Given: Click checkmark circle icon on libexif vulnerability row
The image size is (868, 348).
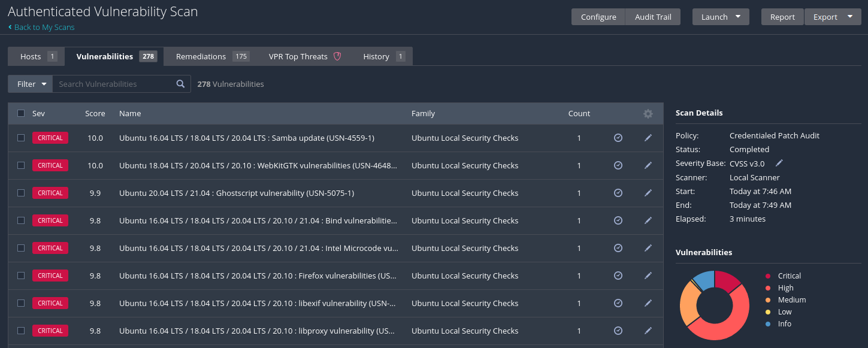Looking at the screenshot, I should pyautogui.click(x=618, y=303).
